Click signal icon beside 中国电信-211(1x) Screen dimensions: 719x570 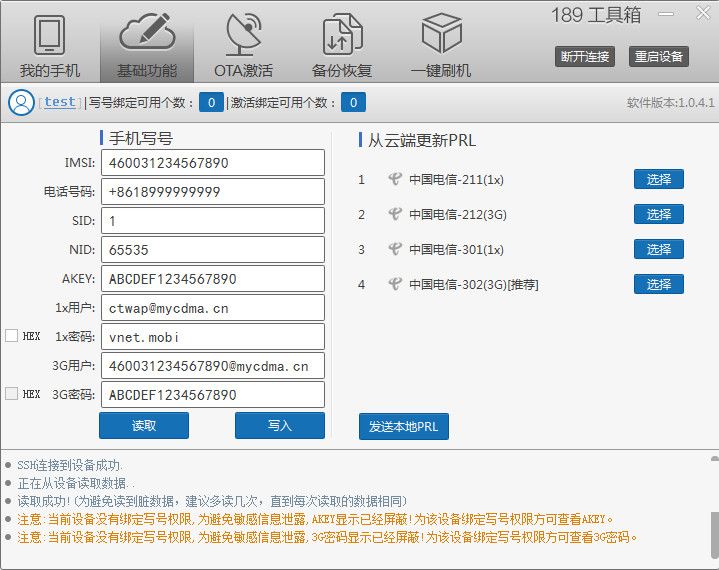395,180
